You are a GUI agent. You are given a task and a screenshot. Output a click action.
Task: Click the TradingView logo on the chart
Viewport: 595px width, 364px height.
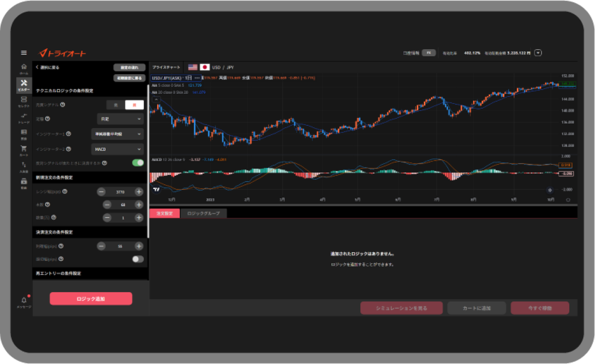click(x=156, y=189)
